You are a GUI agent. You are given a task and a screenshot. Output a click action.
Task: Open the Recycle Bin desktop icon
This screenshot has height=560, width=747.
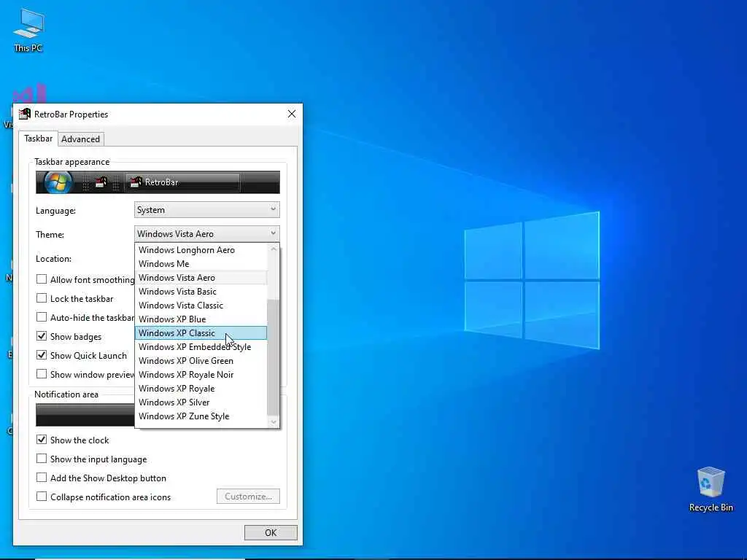coord(711,489)
